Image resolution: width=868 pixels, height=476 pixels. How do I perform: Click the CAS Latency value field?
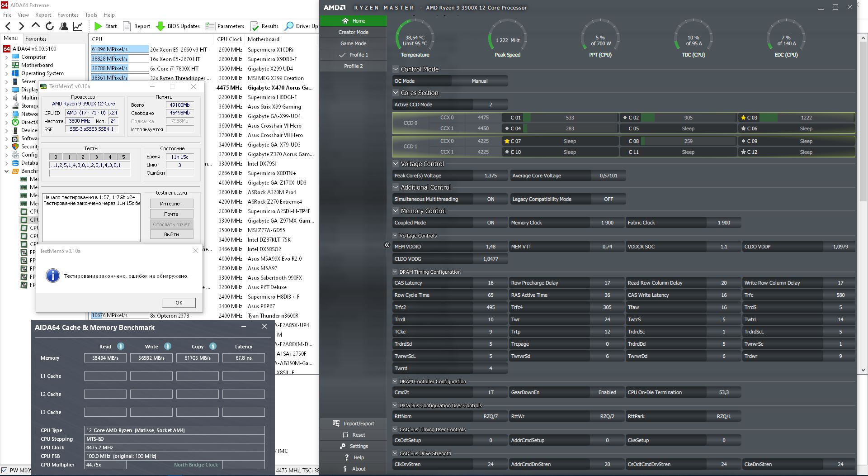pos(491,283)
